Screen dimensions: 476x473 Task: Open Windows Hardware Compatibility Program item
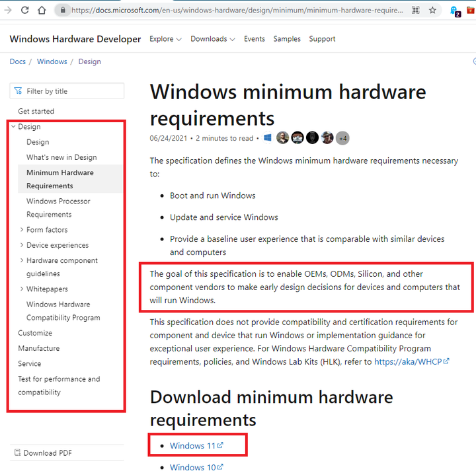pyautogui.click(x=63, y=310)
